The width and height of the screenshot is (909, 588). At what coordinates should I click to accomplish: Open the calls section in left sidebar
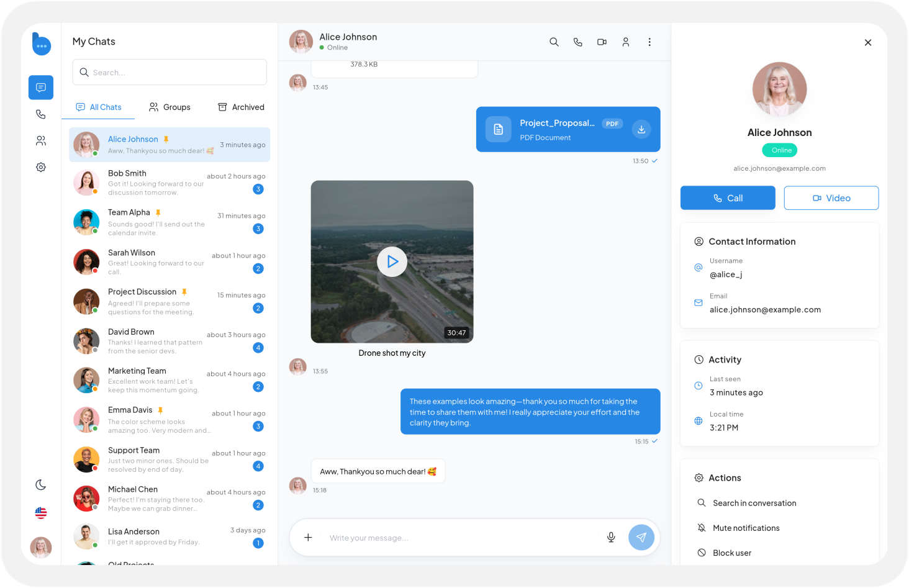[41, 114]
